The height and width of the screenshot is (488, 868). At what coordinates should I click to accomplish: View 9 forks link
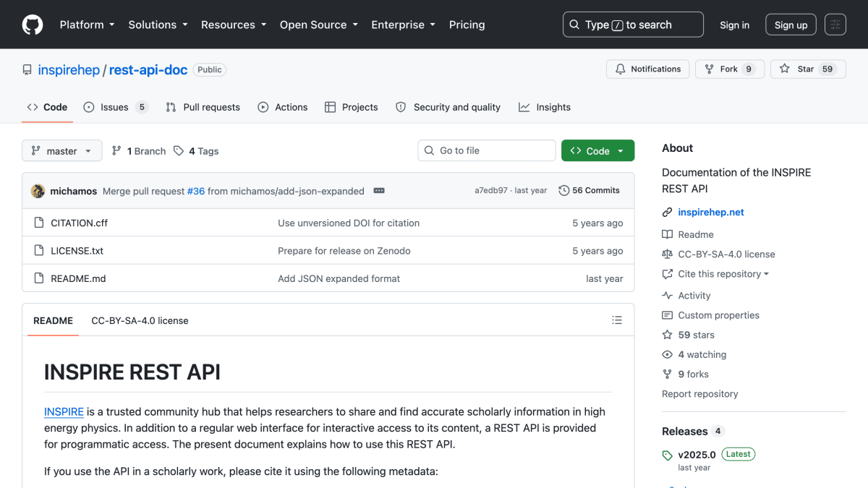[686, 374]
